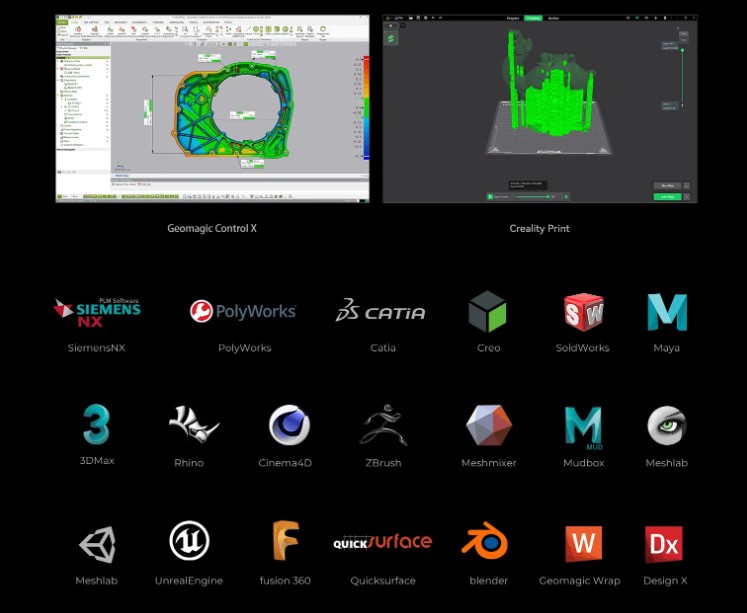Click the PolyWorks text label below the logo
747x613 pixels.
tap(244, 348)
